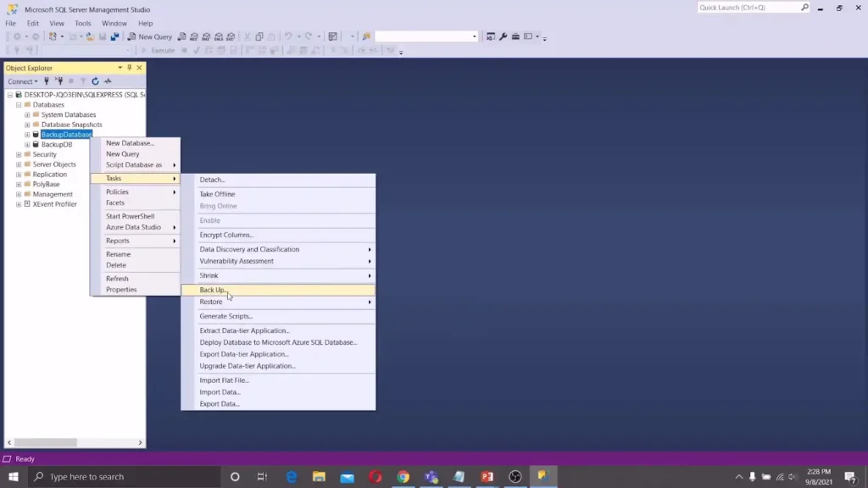Refresh the Object Explorer tree
The image size is (868, 488).
click(95, 81)
